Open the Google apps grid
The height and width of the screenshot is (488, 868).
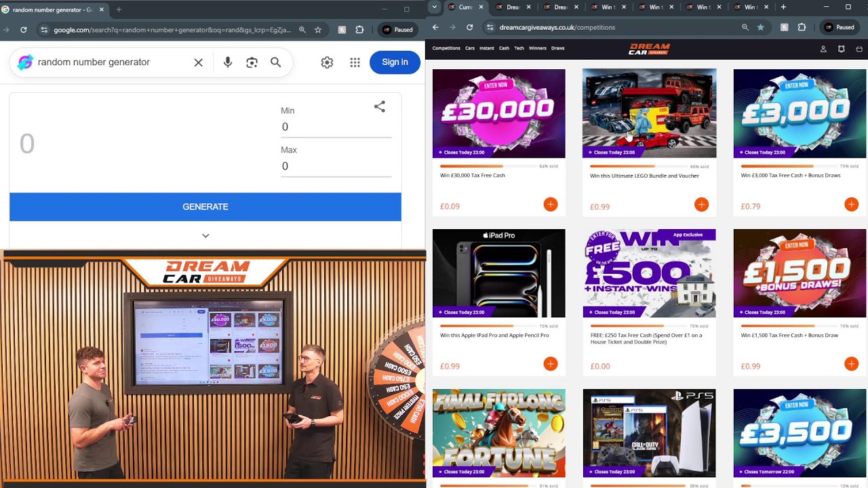[355, 62]
